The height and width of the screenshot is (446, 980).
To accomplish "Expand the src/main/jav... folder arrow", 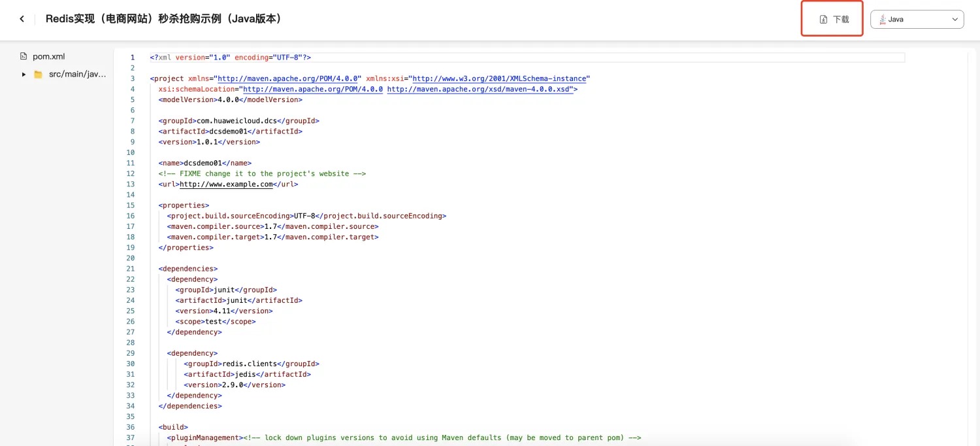I will coord(24,74).
